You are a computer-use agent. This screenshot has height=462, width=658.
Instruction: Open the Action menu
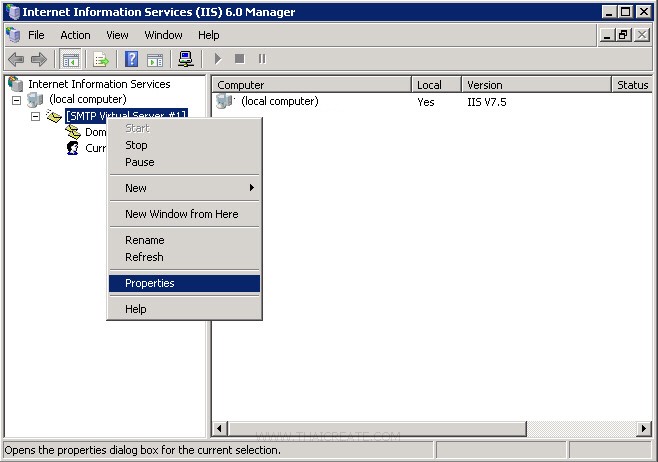pyautogui.click(x=76, y=35)
